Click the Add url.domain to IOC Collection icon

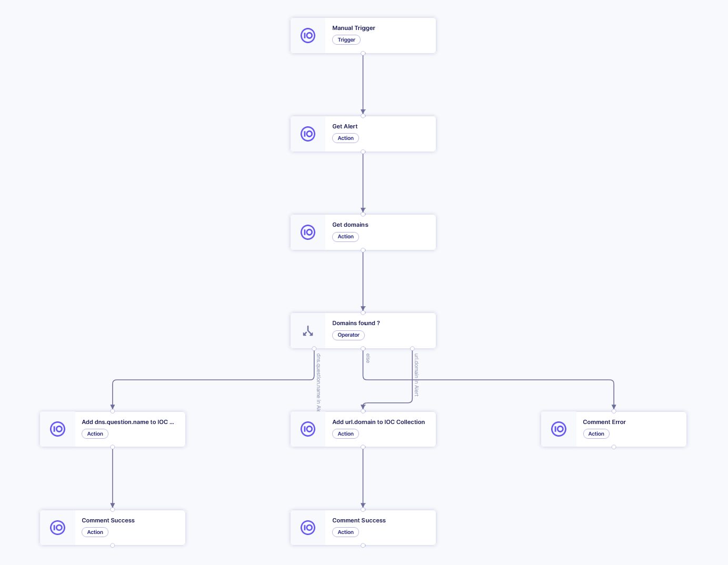tap(308, 429)
